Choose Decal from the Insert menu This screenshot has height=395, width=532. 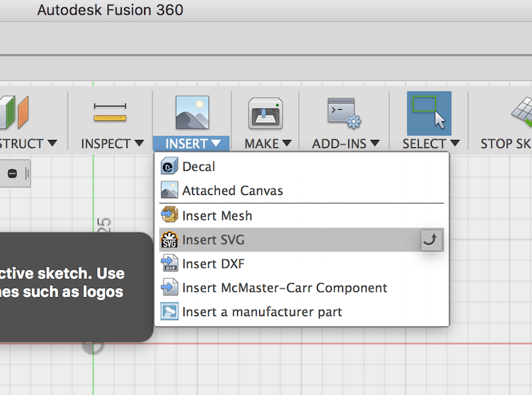coord(302,167)
